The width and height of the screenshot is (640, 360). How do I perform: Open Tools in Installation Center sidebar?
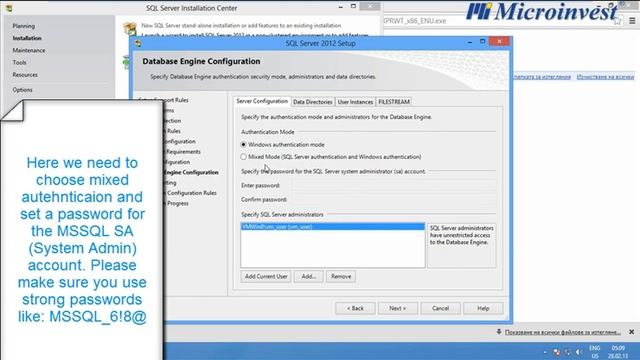pos(19,62)
